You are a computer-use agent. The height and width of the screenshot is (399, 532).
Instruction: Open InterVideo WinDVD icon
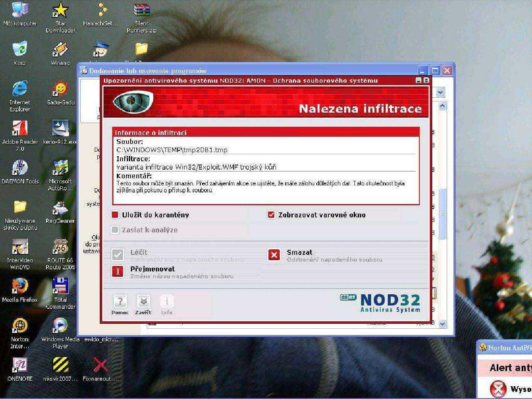point(20,254)
